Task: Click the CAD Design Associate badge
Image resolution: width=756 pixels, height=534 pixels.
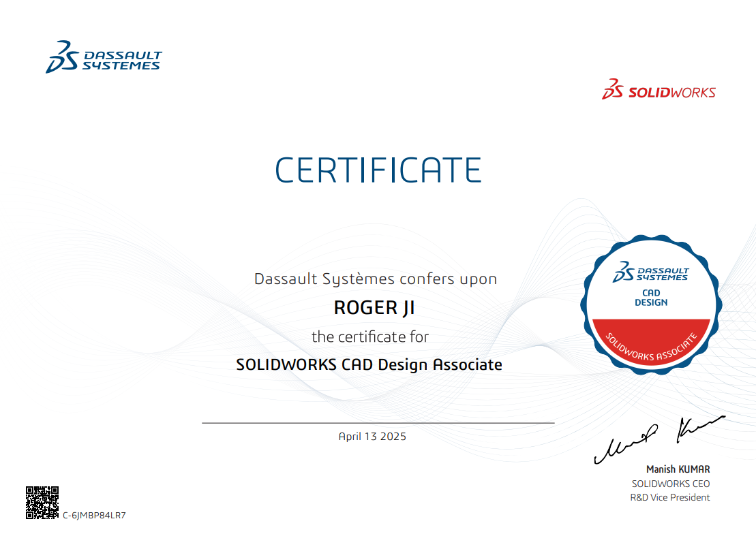Action: 652,304
